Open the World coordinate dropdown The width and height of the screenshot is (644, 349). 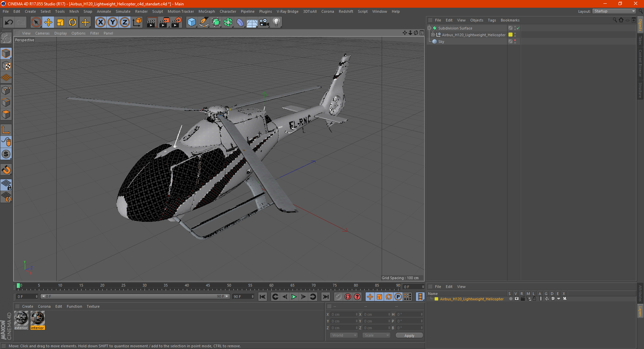point(344,335)
